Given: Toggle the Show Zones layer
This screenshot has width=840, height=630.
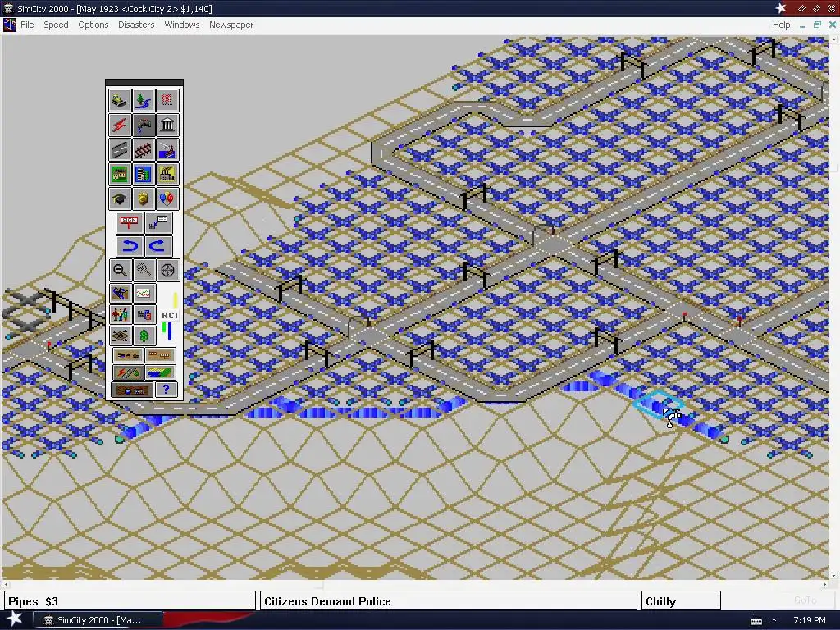Looking at the screenshot, I should [x=160, y=372].
